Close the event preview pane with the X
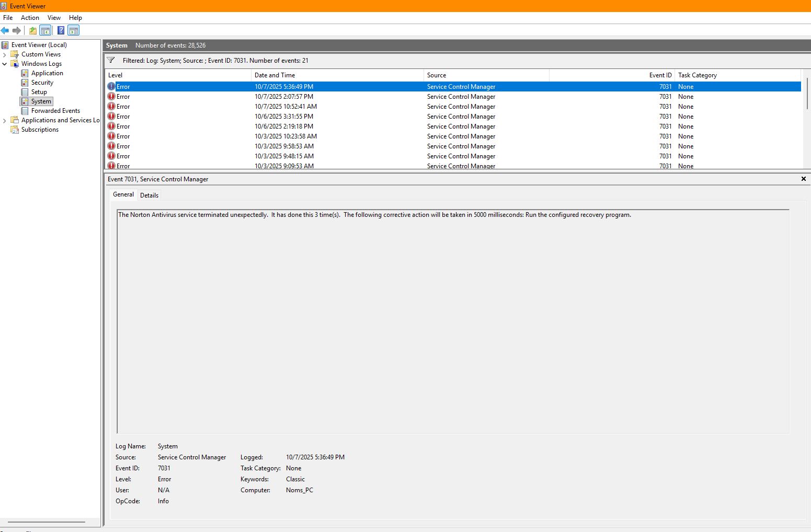 click(803, 179)
